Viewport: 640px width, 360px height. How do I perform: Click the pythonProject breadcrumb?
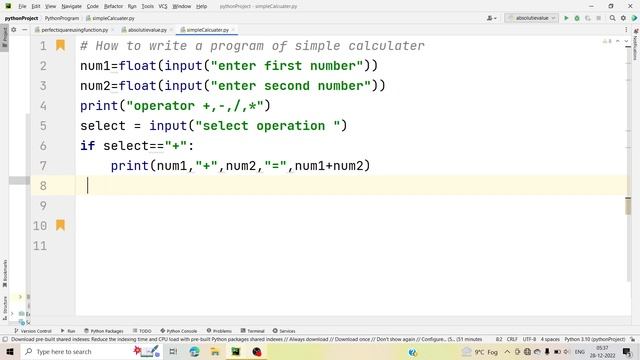coord(21,18)
